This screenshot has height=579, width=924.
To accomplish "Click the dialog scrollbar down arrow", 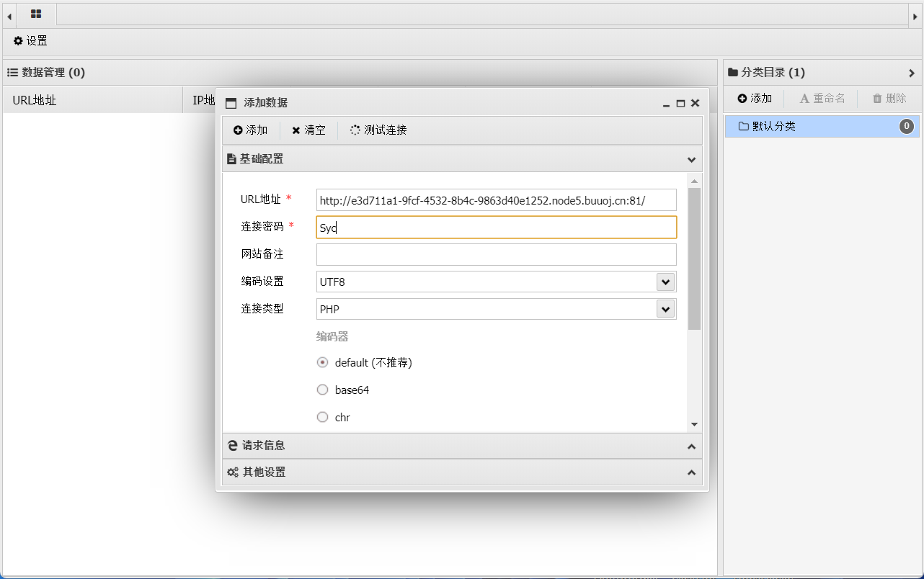I will 694,425.
